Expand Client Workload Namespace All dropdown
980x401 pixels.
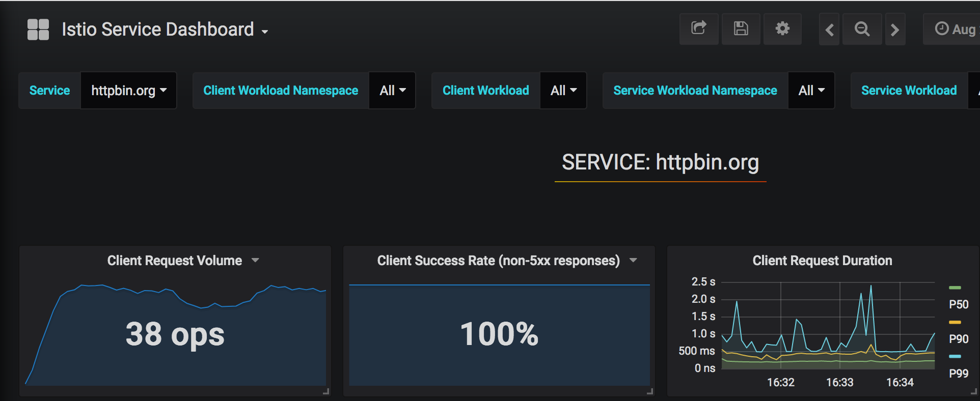click(393, 91)
